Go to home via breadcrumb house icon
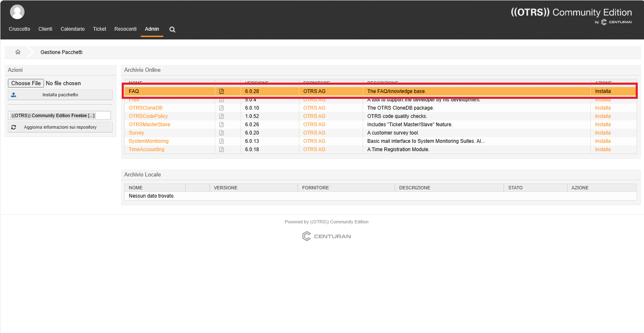The height and width of the screenshot is (333, 644). click(x=18, y=52)
